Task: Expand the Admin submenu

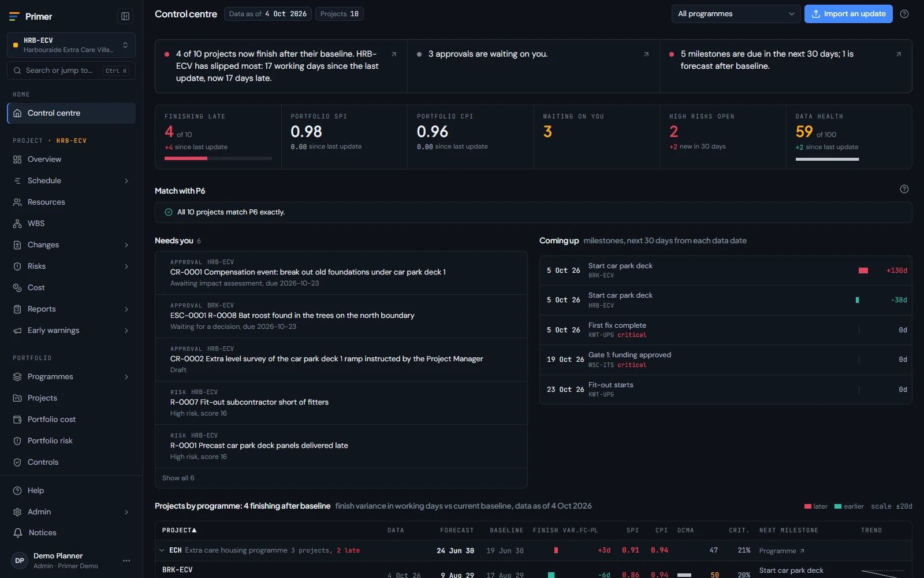Action: coord(126,512)
